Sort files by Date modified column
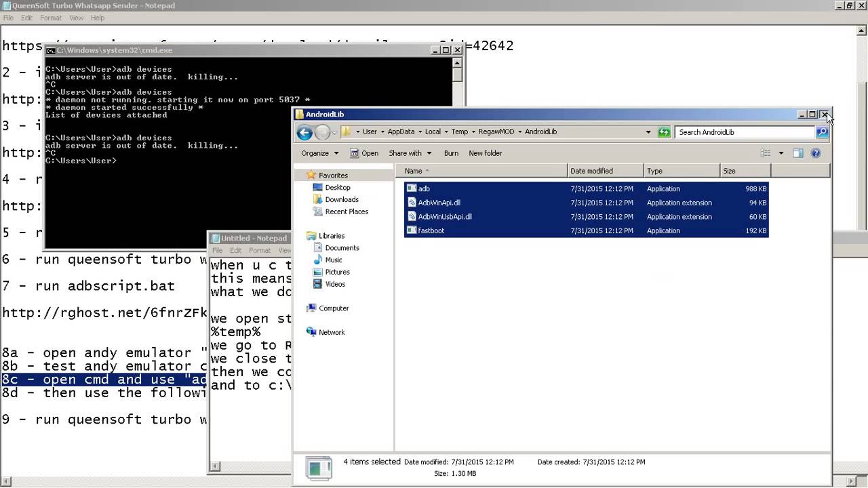 click(x=606, y=171)
